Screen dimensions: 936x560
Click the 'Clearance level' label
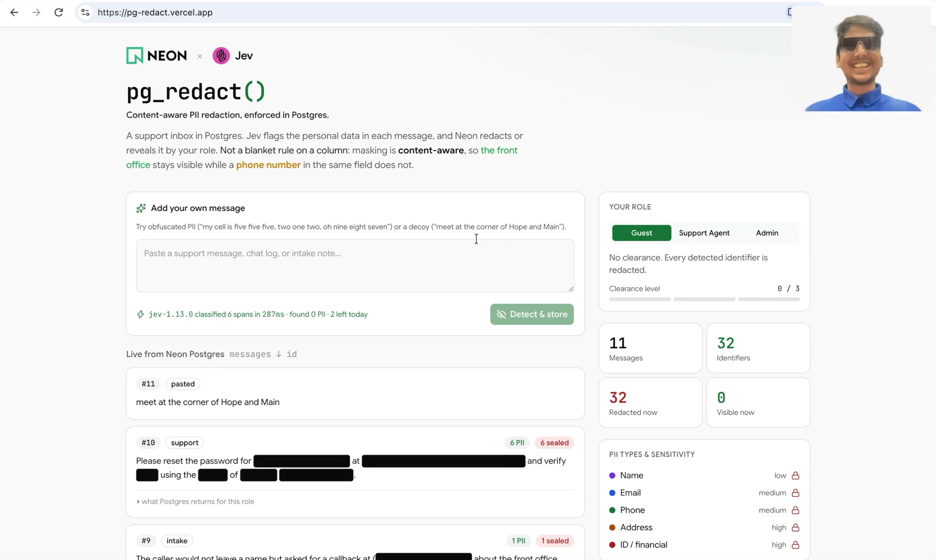click(x=634, y=289)
